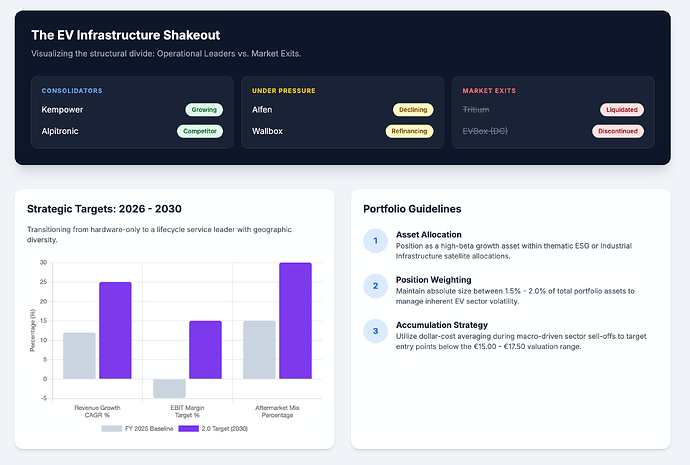Click the Consolidators section heading
Viewport: 690px width, 465px height.
(x=72, y=91)
